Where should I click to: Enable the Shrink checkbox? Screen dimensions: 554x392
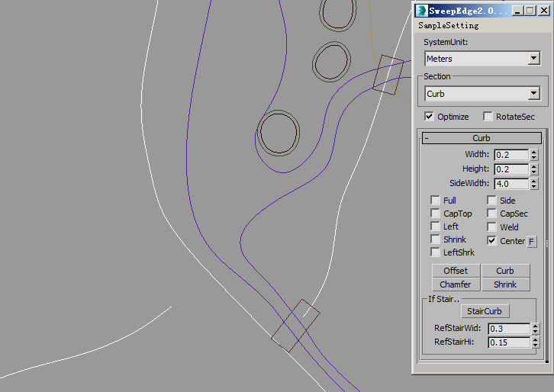[x=435, y=239]
